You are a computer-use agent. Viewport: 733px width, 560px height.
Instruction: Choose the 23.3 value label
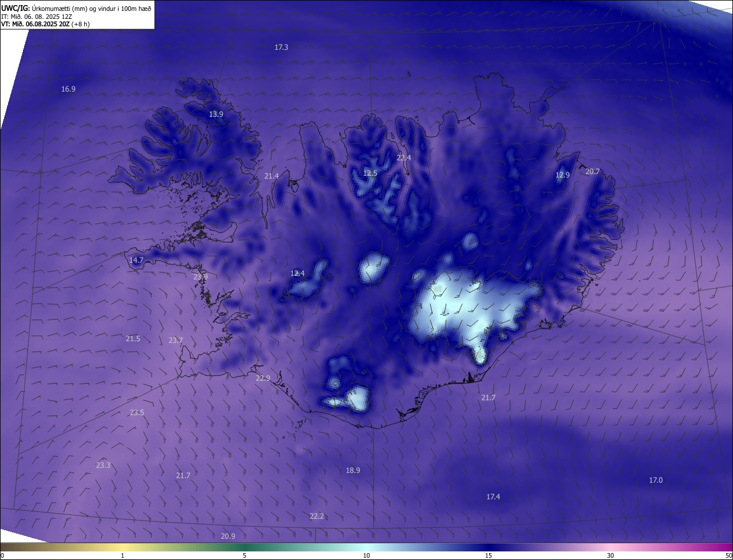tap(103, 466)
